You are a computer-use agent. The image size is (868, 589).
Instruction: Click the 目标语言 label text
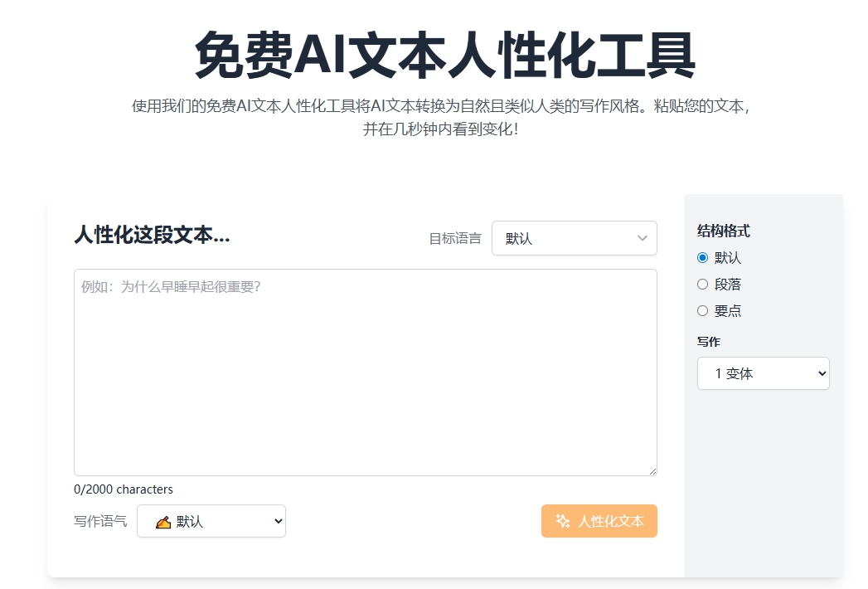(x=454, y=239)
